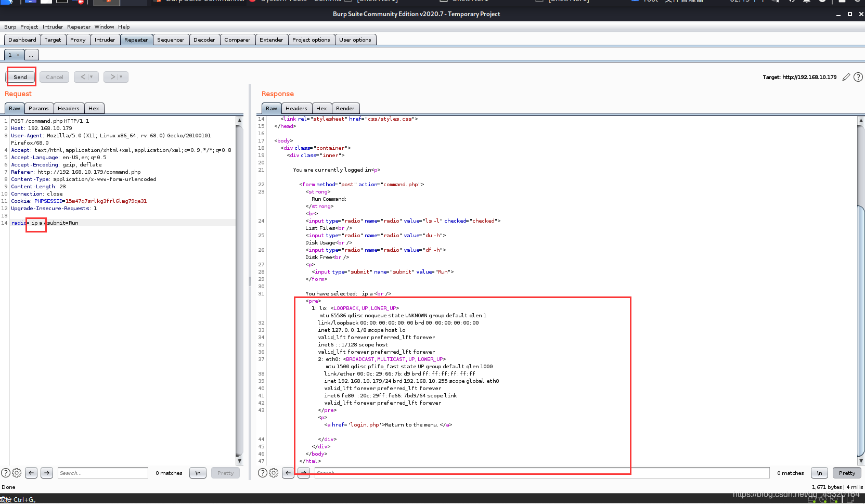
Task: Open Repeater help question-mark icon near target
Action: click(x=858, y=77)
